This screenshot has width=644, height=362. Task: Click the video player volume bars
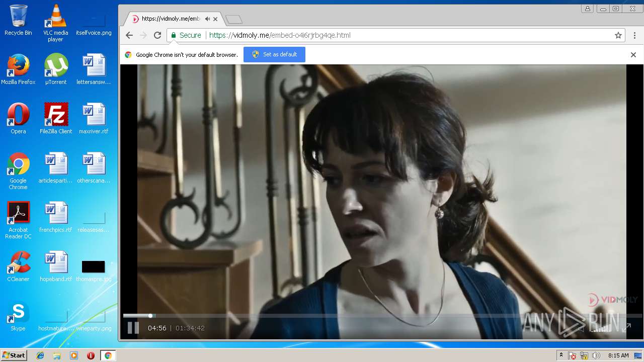click(601, 328)
